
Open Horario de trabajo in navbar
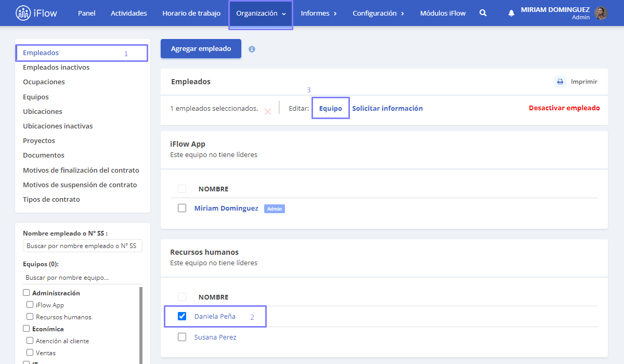pyautogui.click(x=191, y=14)
